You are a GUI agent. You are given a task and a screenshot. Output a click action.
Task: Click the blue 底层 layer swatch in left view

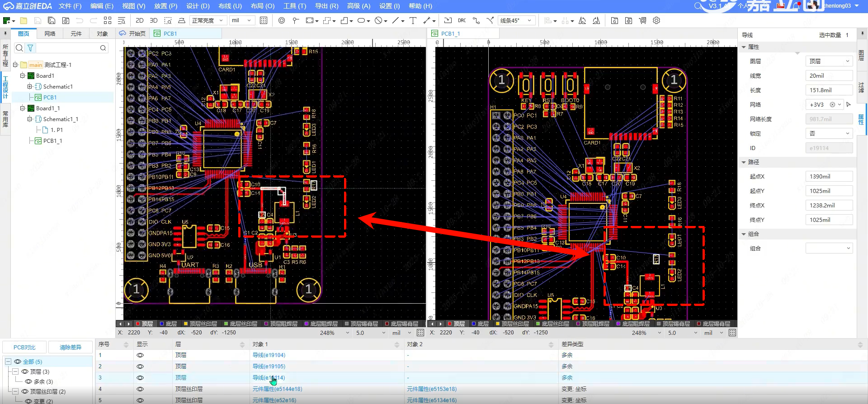162,324
